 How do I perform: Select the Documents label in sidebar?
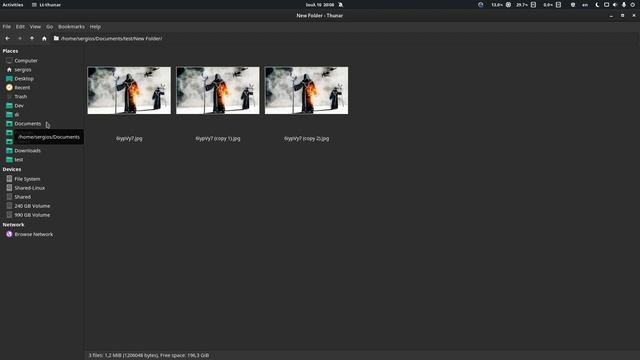click(x=28, y=124)
